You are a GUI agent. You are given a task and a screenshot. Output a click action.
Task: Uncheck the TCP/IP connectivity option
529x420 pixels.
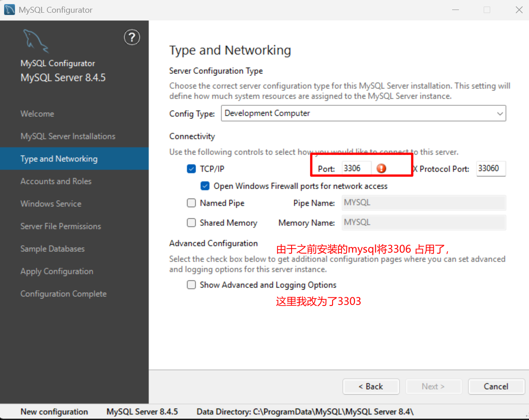(191, 168)
